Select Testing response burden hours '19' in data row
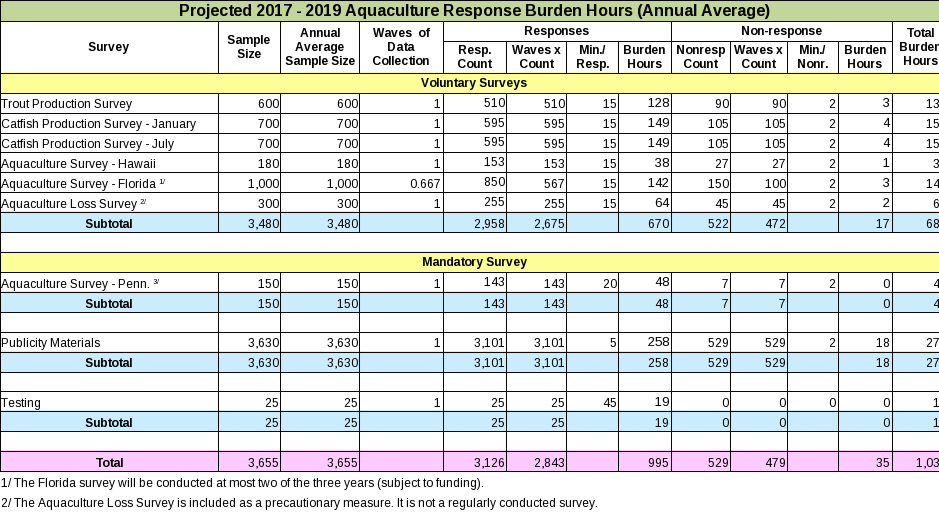Image resolution: width=939 pixels, height=512 pixels. tap(644, 402)
